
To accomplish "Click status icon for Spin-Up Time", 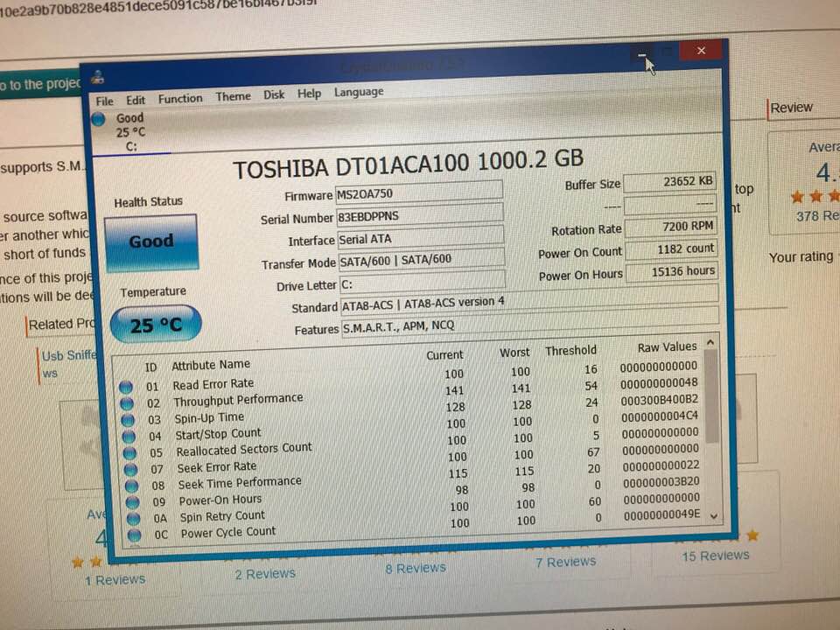I will [128, 419].
